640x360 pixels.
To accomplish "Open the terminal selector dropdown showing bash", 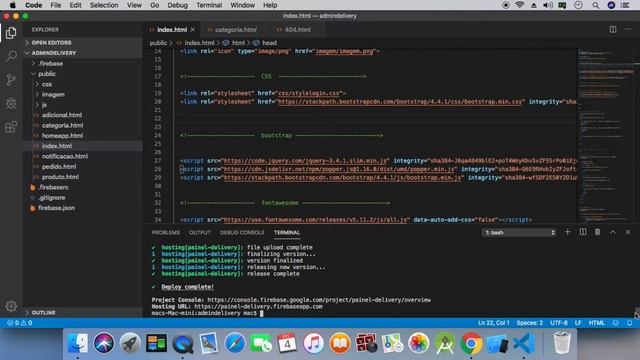I will [x=519, y=232].
